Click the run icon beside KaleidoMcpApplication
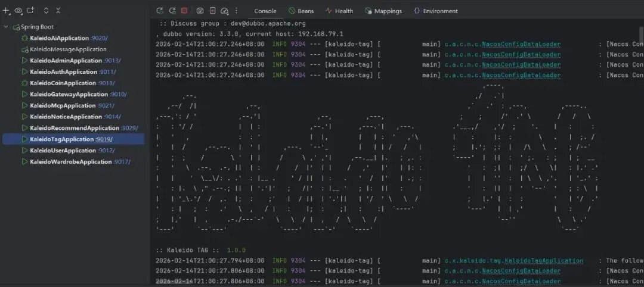This screenshot has width=644, height=287. click(24, 105)
